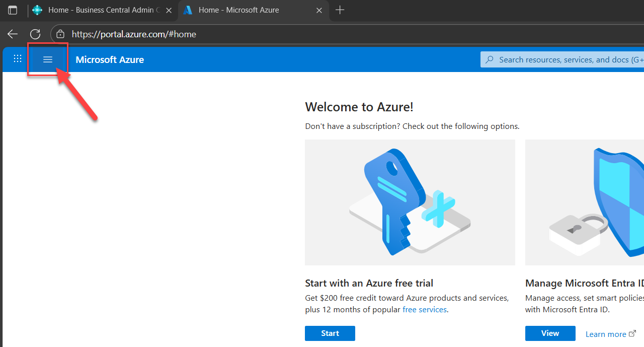Click the search magnifier icon
The height and width of the screenshot is (347, 644).
click(490, 59)
